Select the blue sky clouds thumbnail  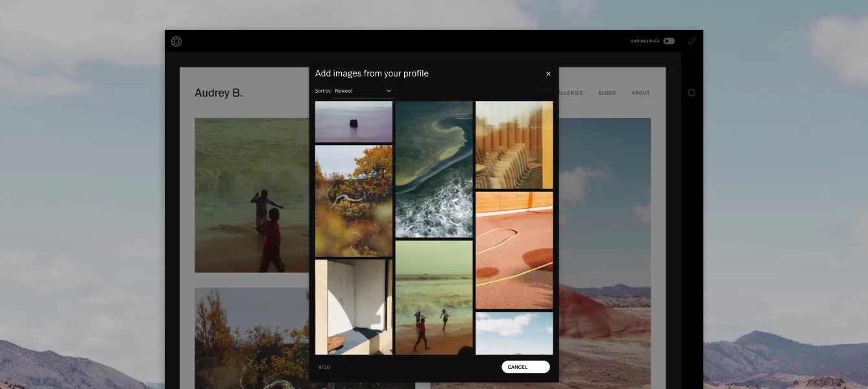click(514, 333)
